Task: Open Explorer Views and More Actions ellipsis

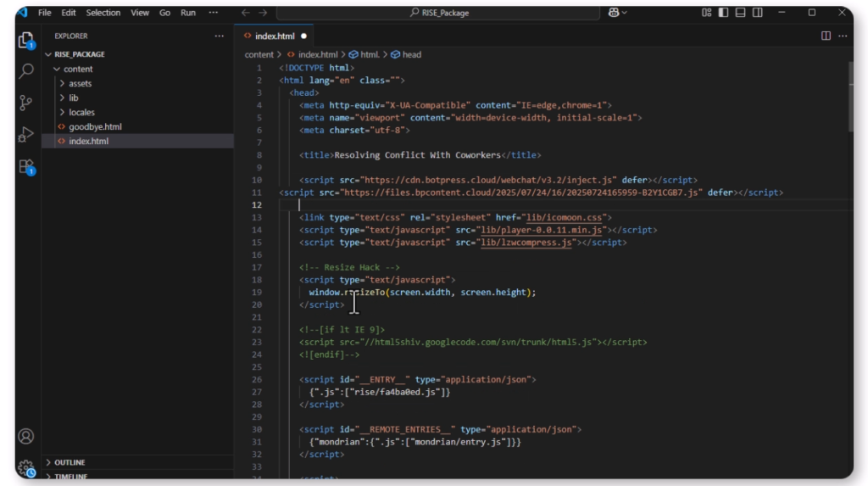Action: pyautogui.click(x=220, y=36)
